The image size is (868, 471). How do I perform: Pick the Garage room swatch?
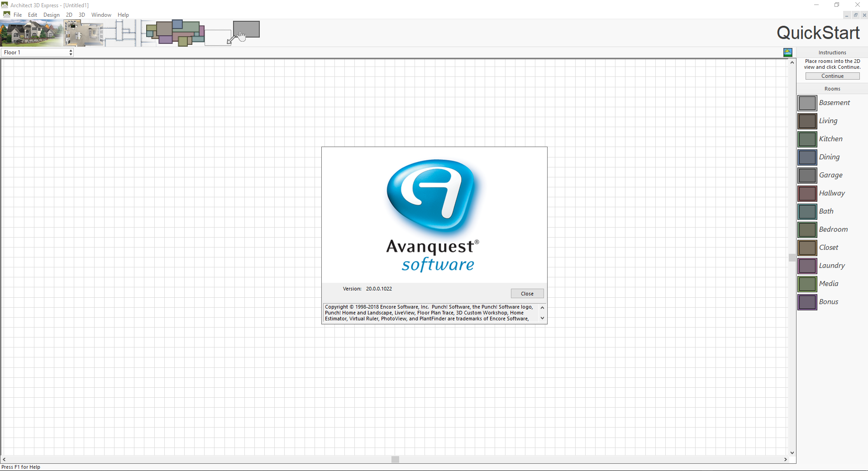[x=807, y=176]
